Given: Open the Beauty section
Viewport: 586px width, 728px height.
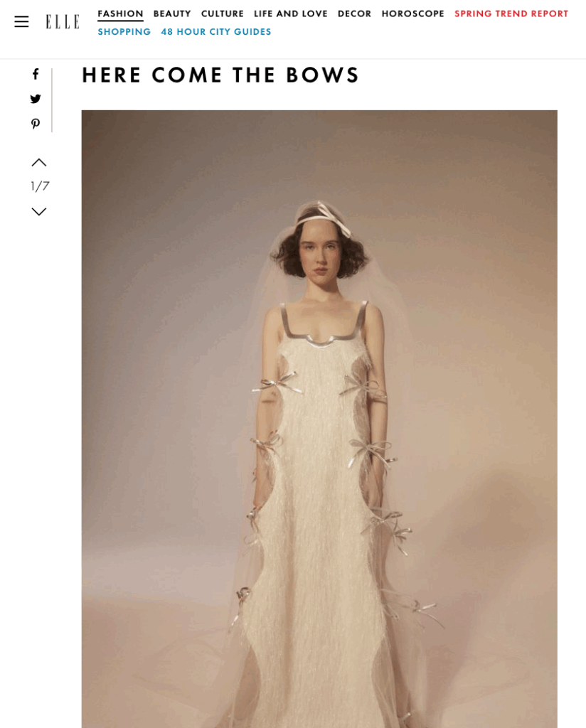Looking at the screenshot, I should [172, 14].
